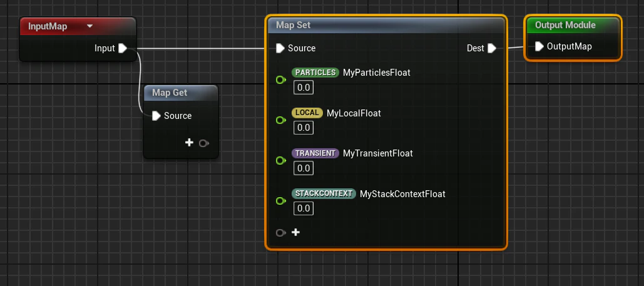
Task: Click the OutputMap input pin on Output Module
Action: [x=539, y=46]
